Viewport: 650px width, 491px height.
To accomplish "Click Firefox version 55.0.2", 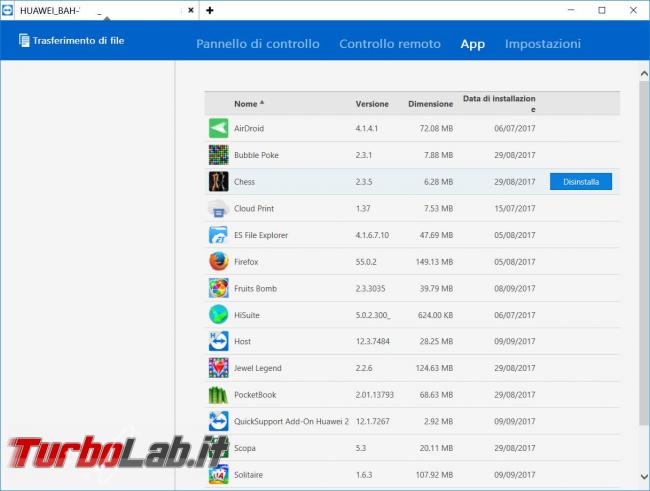I will (x=366, y=262).
